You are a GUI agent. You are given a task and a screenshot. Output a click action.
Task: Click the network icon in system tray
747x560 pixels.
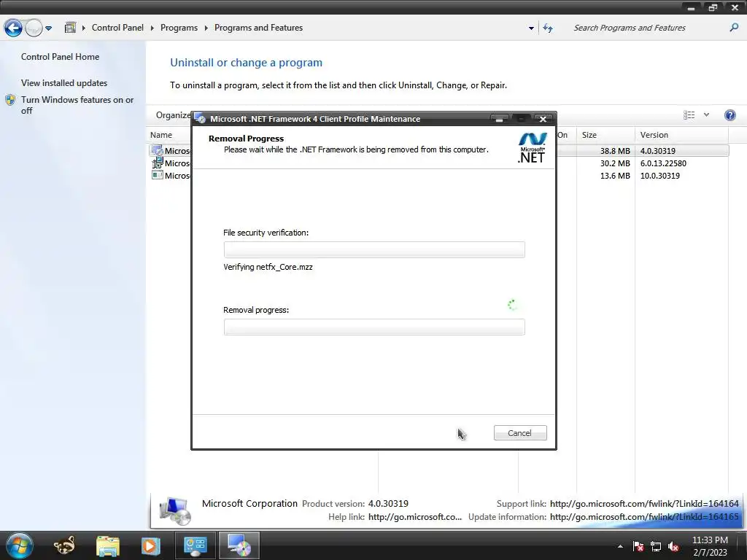tap(656, 546)
